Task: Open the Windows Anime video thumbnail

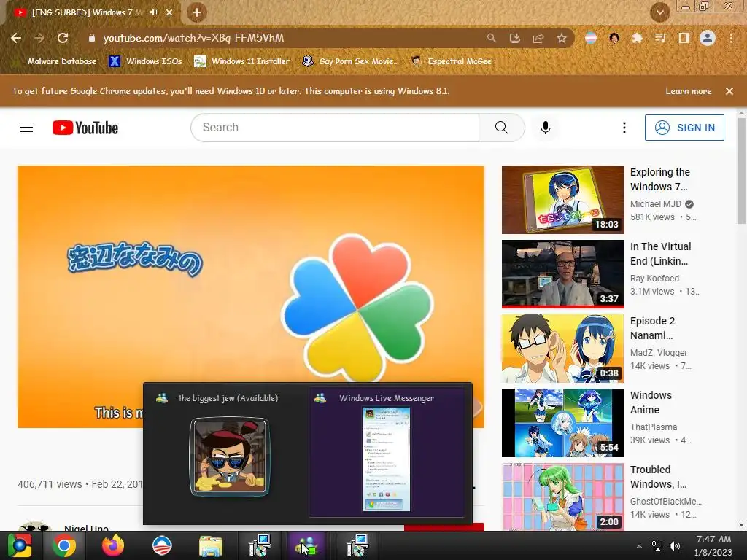Action: (x=562, y=422)
